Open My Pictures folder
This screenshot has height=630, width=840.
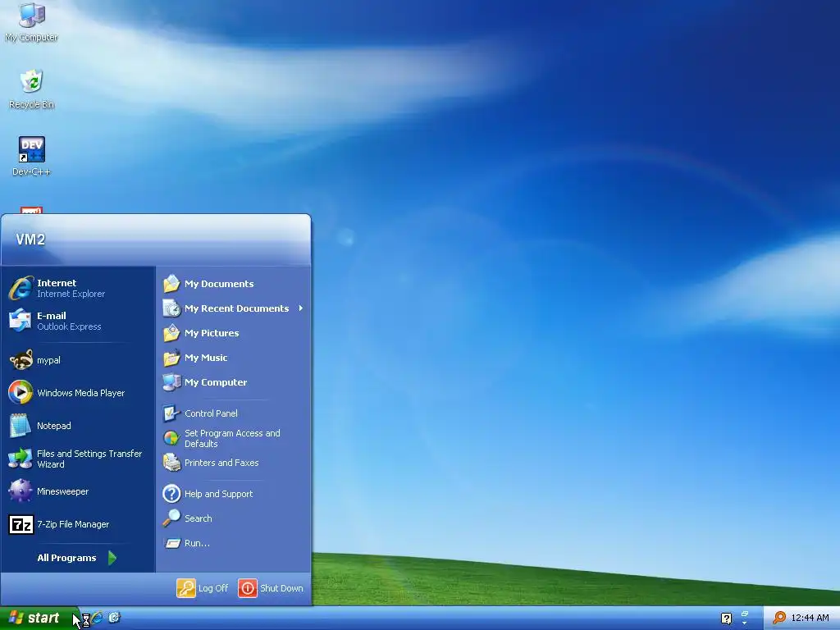(x=233, y=333)
